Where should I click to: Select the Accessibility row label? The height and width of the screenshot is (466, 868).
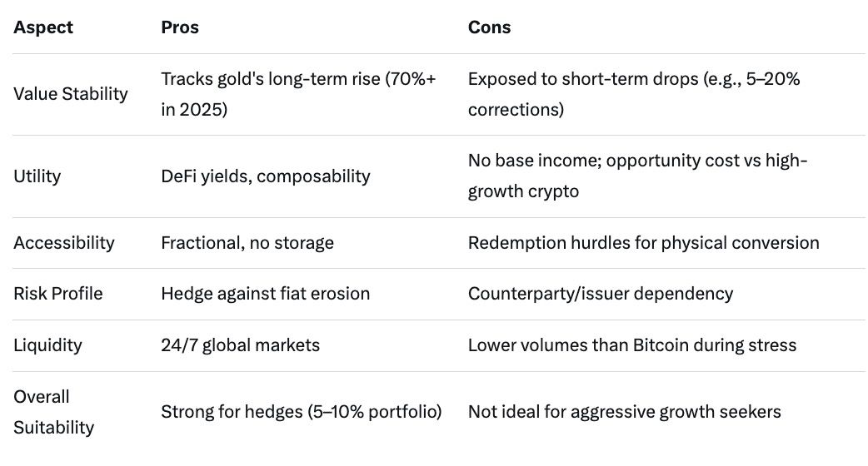64,243
